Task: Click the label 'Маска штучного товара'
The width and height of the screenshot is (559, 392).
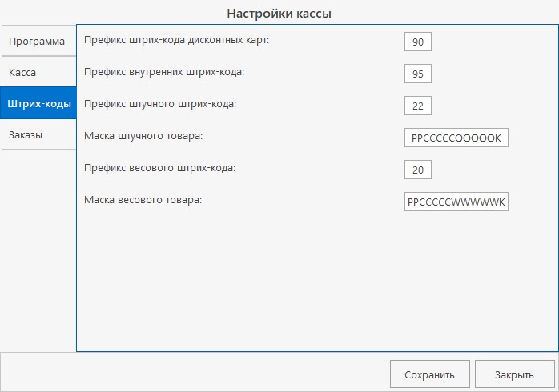Action: (x=143, y=135)
